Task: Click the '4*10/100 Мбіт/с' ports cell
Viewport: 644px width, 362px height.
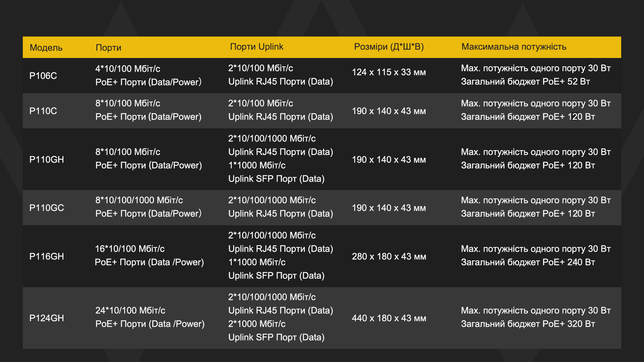Action: tap(128, 69)
